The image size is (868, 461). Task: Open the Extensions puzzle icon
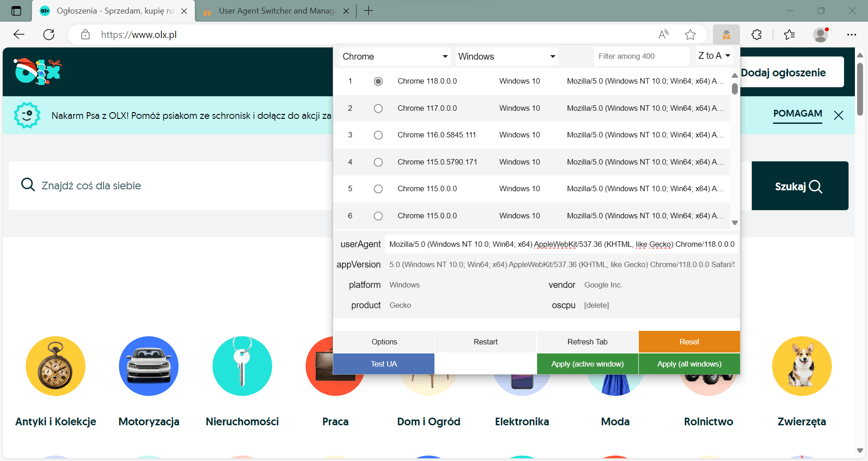tap(757, 34)
